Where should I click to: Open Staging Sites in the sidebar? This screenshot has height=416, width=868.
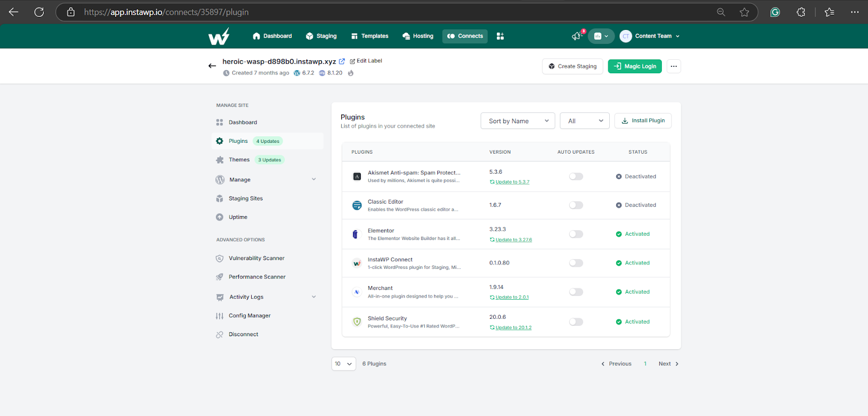(x=267, y=198)
